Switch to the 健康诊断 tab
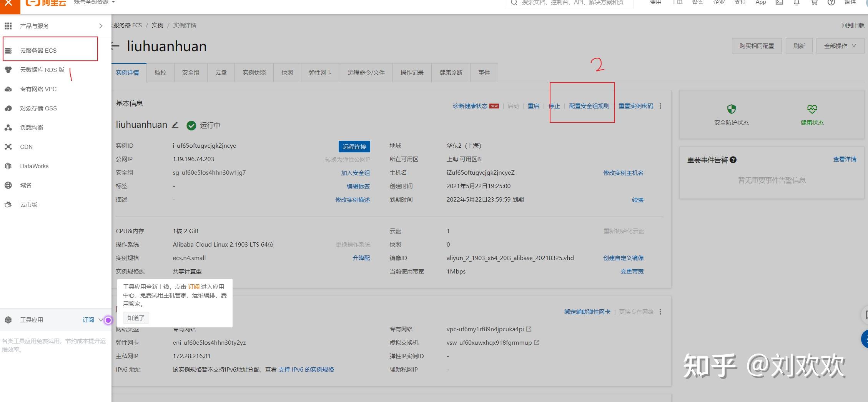Viewport: 868px width, 402px height. [451, 73]
